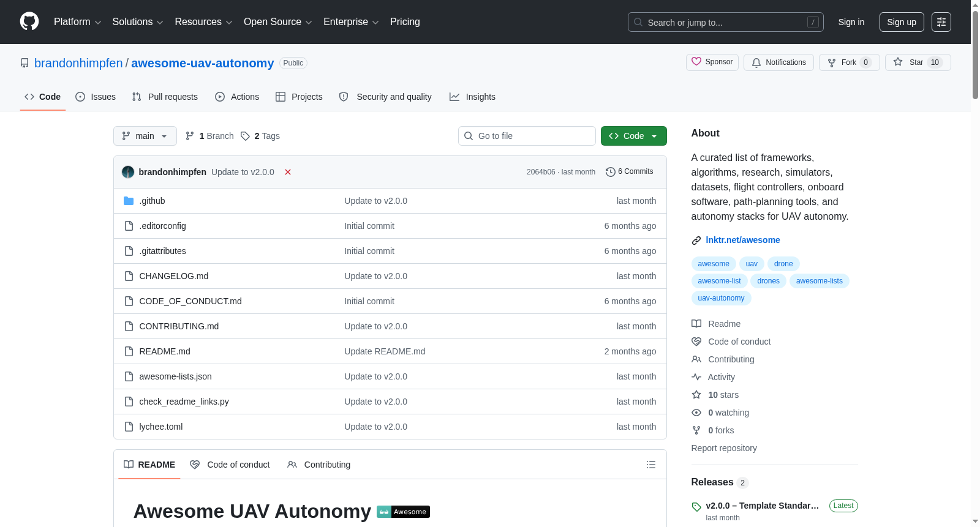
Task: Click the uav-autonomy topic tag
Action: (721, 298)
